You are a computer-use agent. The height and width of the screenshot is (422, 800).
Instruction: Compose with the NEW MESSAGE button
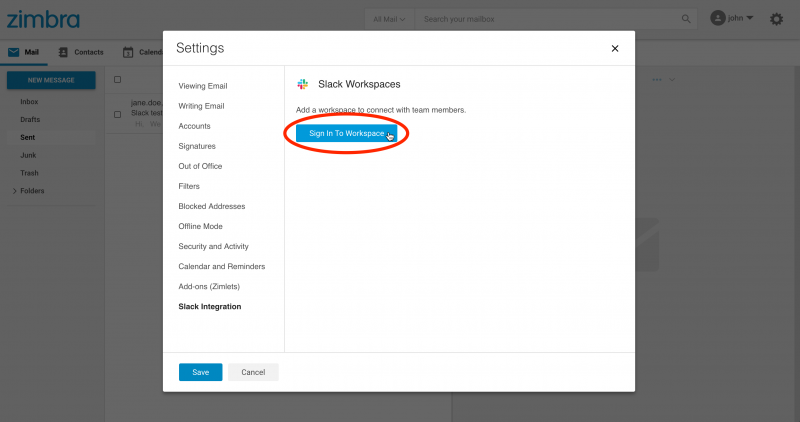click(x=51, y=80)
